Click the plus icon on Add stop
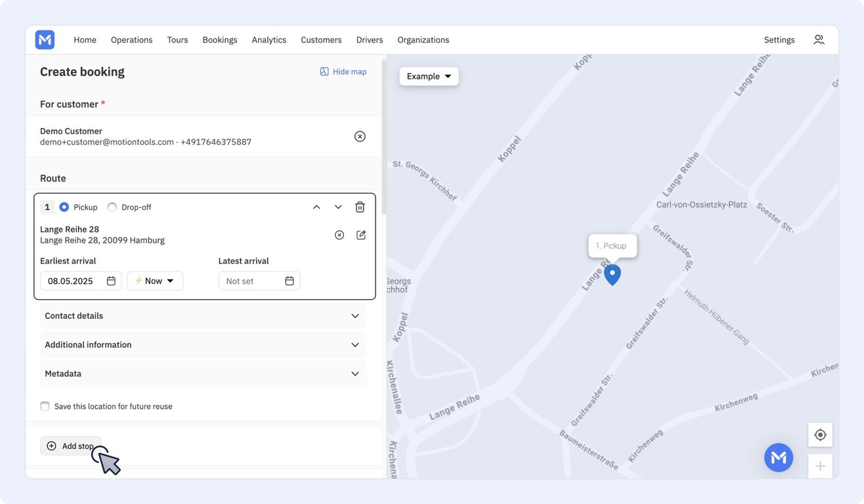The height and width of the screenshot is (504, 864). click(x=51, y=446)
